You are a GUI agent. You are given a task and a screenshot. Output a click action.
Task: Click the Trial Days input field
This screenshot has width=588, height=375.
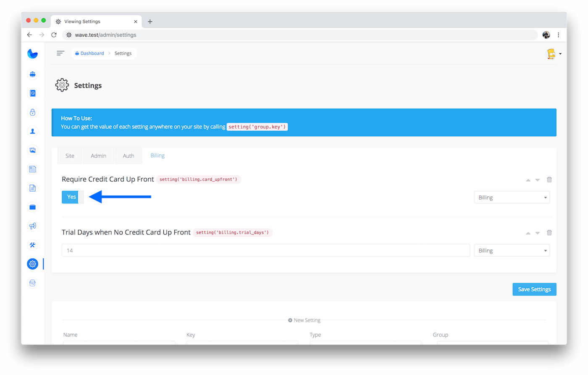[265, 251]
